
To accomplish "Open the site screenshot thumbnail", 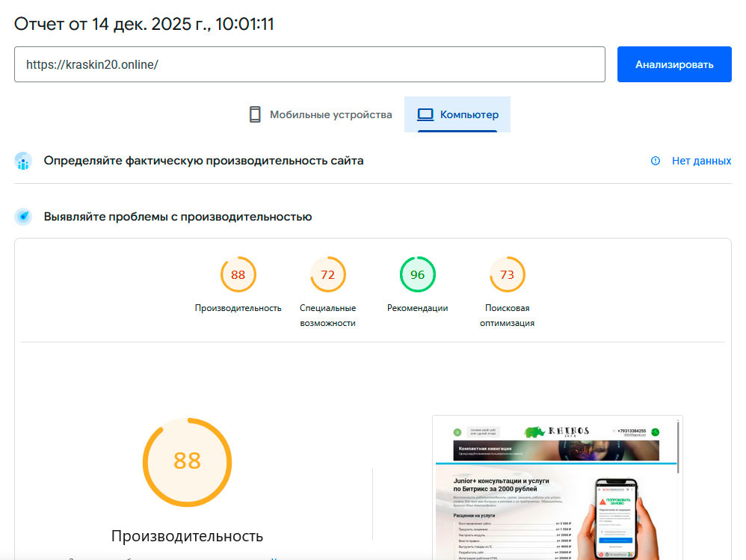I will point(558,487).
